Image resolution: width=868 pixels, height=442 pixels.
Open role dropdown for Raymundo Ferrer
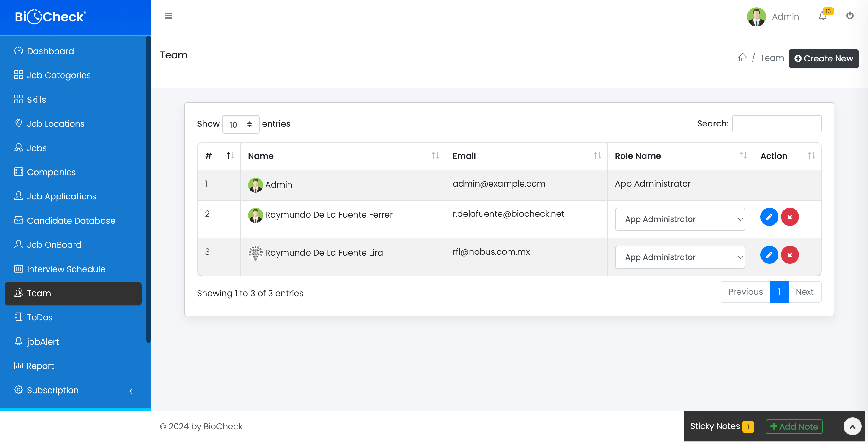(680, 219)
